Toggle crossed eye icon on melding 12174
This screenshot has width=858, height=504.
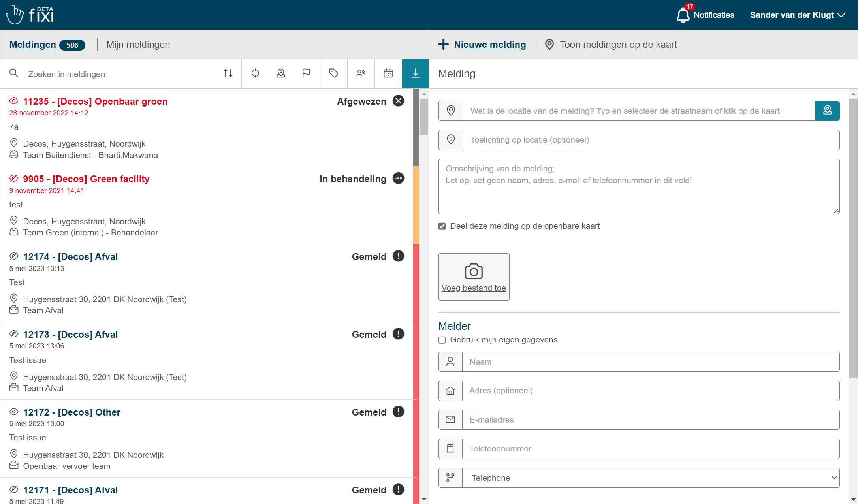tap(14, 256)
